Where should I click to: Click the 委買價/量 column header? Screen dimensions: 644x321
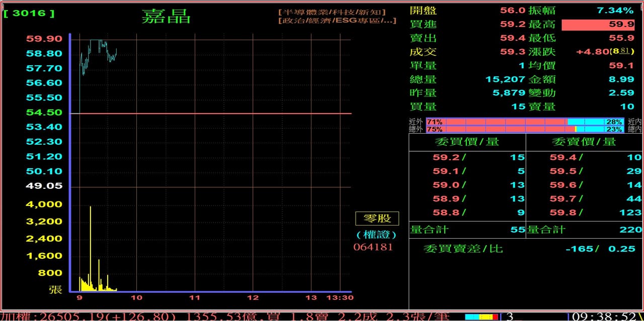point(467,142)
